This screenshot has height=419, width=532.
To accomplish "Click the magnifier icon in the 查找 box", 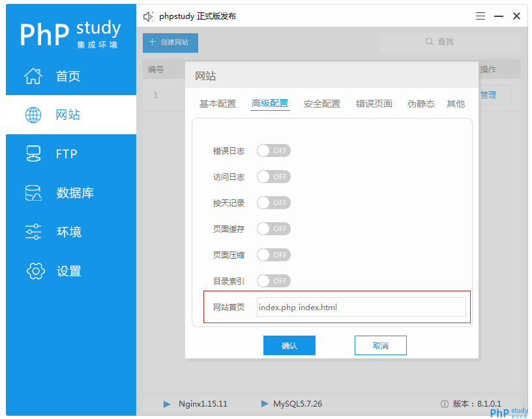I will click(429, 42).
